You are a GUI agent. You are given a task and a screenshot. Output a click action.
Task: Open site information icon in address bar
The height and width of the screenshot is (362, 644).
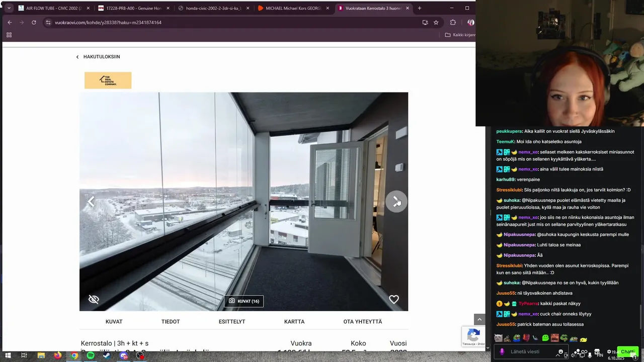pos(48,22)
